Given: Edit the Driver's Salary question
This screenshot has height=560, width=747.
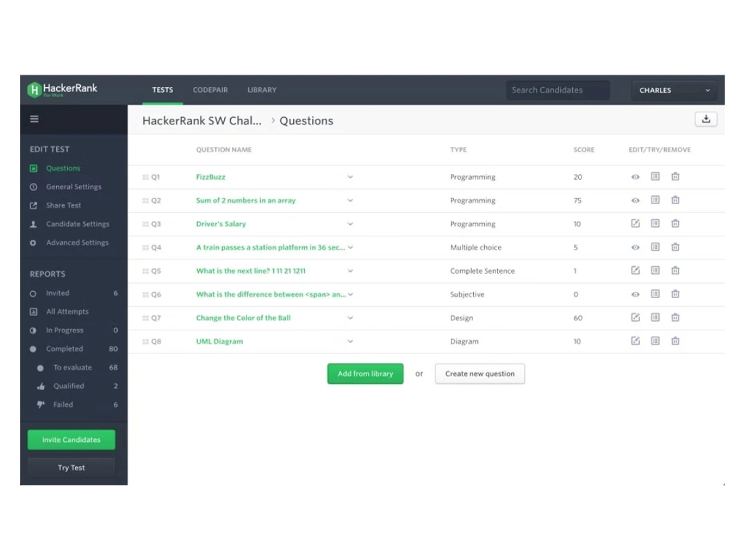Looking at the screenshot, I should tap(635, 223).
